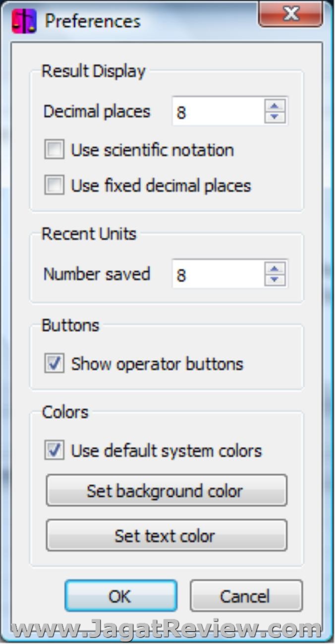Close the Preferences window
The width and height of the screenshot is (335, 644).
(290, 14)
